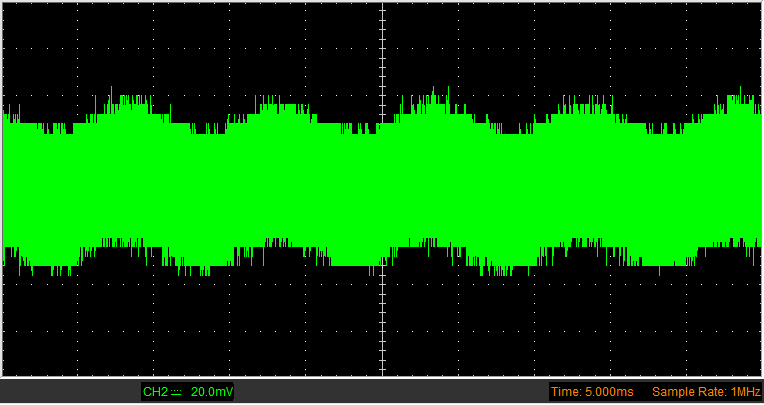Click the center vertical graticule axis
The image size is (764, 405).
click(x=382, y=190)
